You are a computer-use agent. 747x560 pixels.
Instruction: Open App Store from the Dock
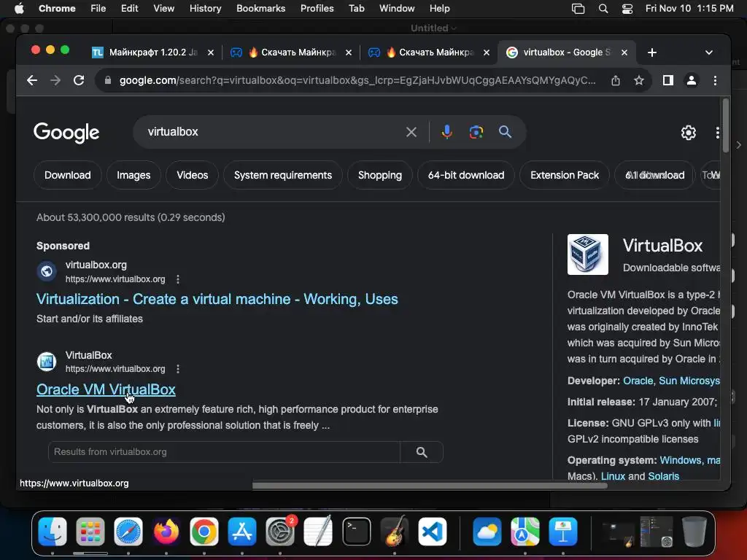tap(242, 532)
